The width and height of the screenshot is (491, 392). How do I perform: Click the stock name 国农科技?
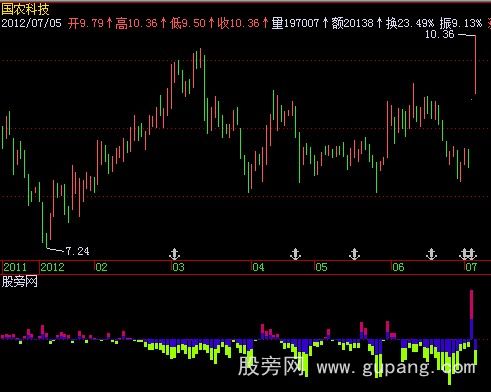(x=25, y=8)
